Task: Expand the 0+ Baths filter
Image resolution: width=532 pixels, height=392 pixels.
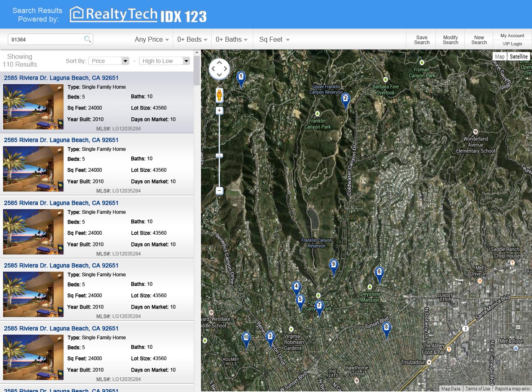Action: coord(232,40)
